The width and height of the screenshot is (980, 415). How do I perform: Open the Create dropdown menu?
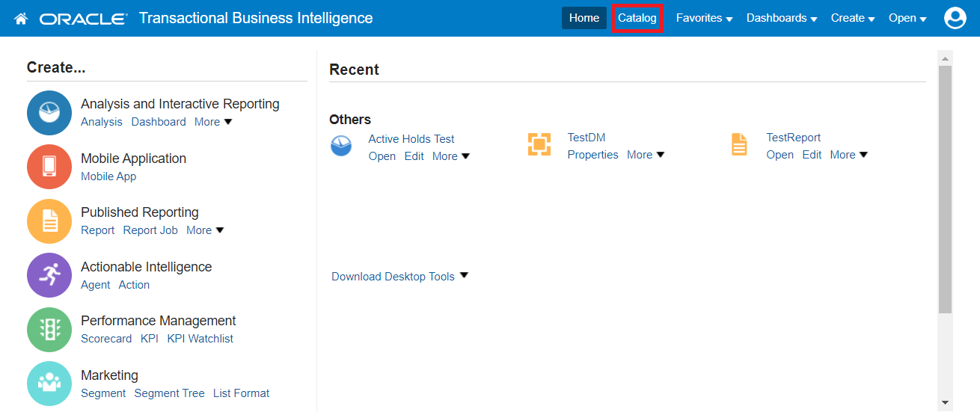pos(853,18)
